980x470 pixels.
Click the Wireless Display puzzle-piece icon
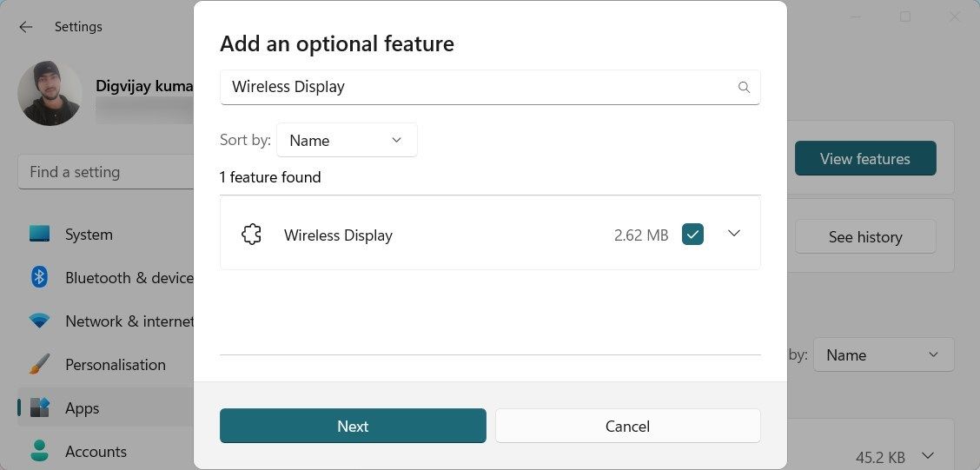pos(251,235)
